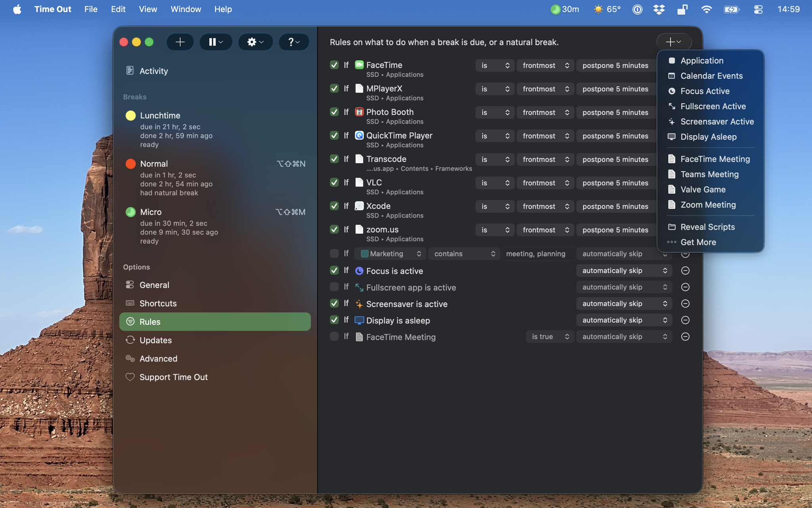This screenshot has width=812, height=508.
Task: Open the 'contains' condition dropdown
Action: [x=464, y=254]
